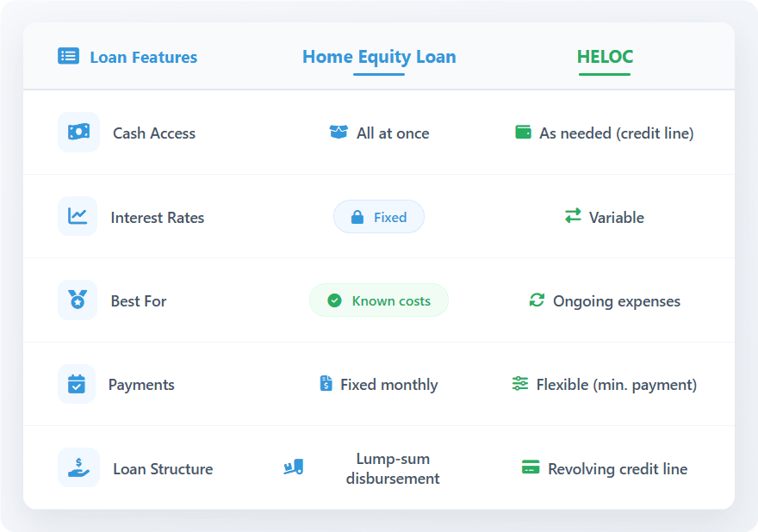This screenshot has width=758, height=532.
Task: Click the Payments calendar check icon
Action: [77, 384]
